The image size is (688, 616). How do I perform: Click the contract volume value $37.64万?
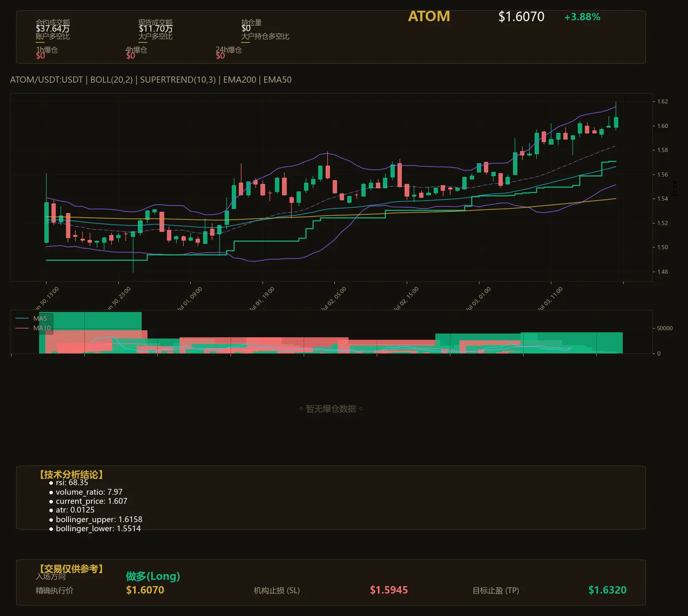(x=53, y=29)
